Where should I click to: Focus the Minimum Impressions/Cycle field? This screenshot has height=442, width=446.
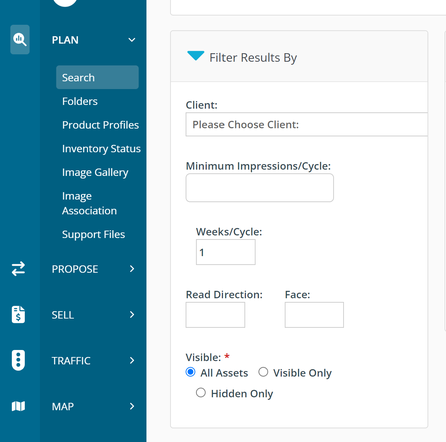[259, 188]
